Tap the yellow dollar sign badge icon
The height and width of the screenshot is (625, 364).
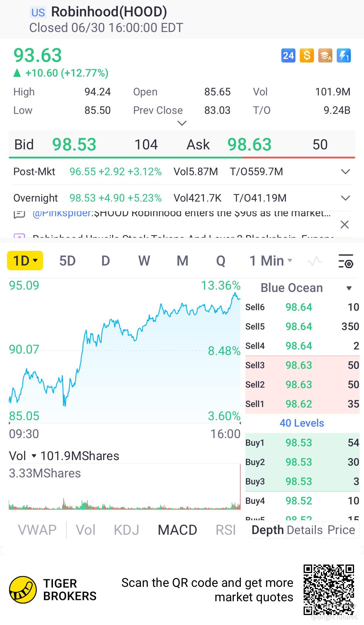(x=307, y=55)
